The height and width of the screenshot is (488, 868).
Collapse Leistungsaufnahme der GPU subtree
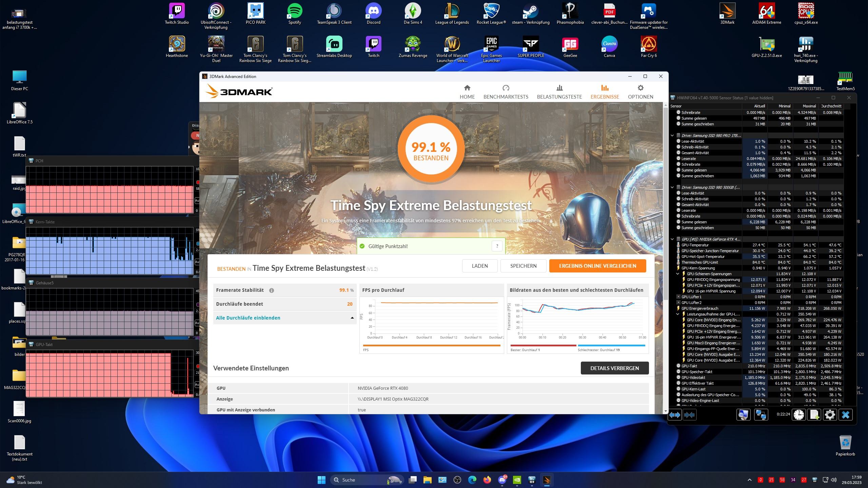click(677, 314)
